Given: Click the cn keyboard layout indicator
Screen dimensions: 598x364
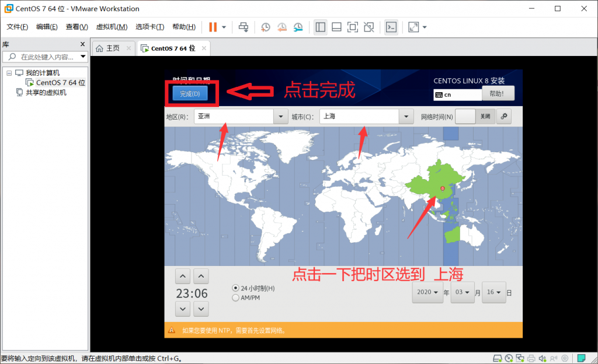Looking at the screenshot, I should [x=457, y=95].
